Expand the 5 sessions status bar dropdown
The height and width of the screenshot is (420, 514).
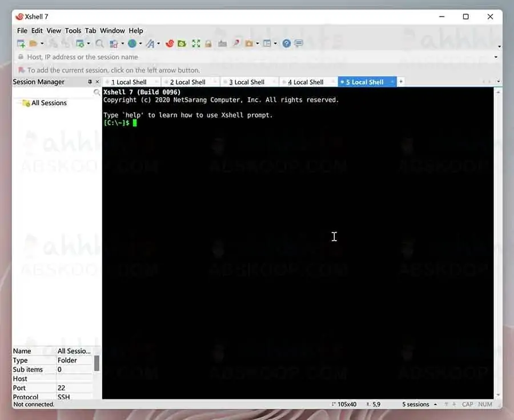435,405
